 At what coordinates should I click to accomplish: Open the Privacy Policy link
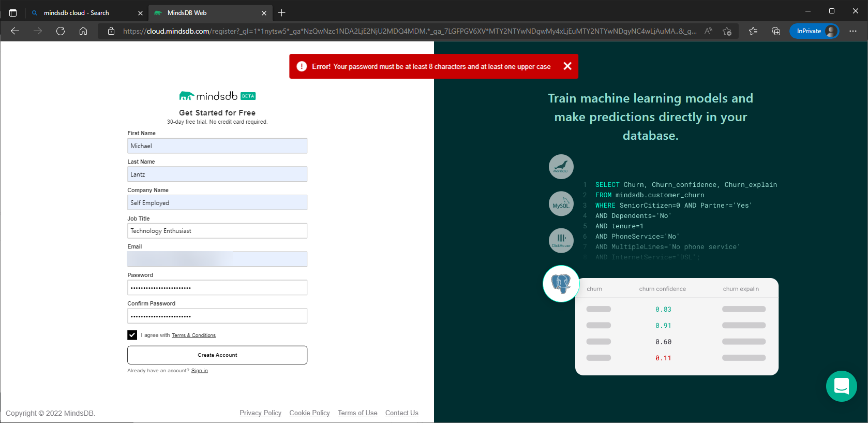tap(261, 413)
